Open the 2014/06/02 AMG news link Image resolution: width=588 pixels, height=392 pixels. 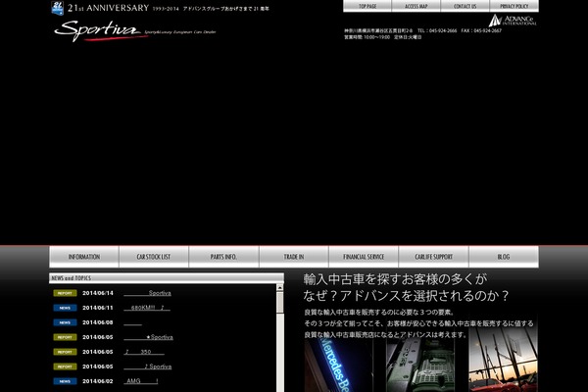141,381
